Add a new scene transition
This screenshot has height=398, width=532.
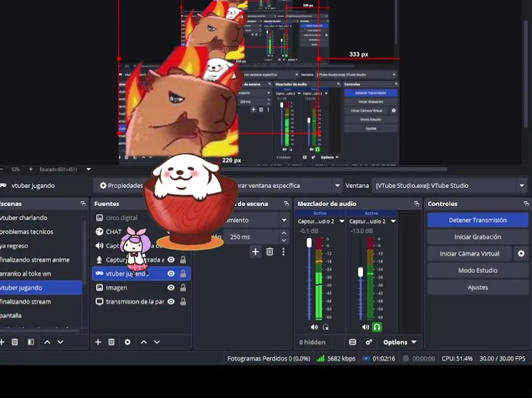tap(255, 252)
